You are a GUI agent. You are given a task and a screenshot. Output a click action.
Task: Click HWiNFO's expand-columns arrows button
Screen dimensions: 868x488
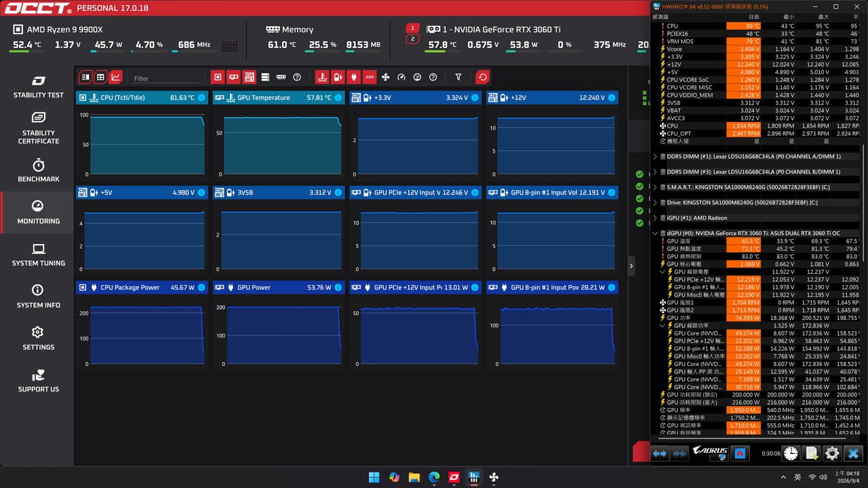660,453
